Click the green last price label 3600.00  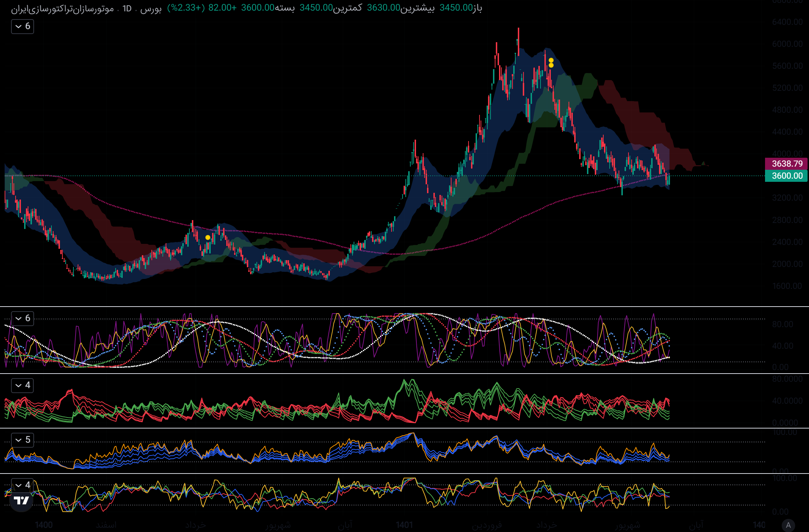click(x=787, y=176)
